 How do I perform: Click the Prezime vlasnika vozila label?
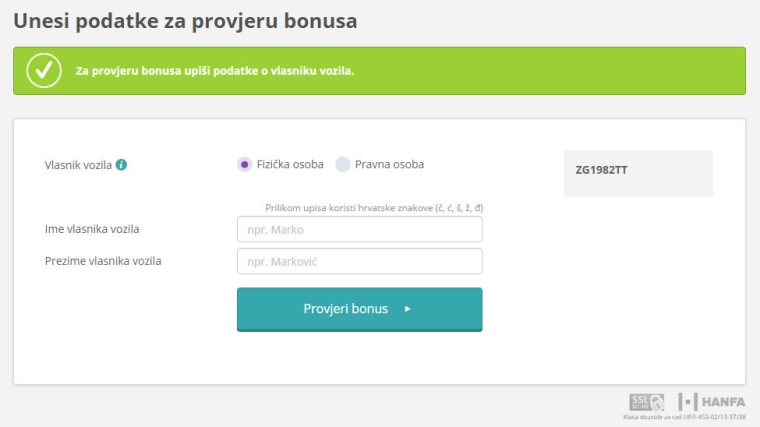tap(103, 261)
